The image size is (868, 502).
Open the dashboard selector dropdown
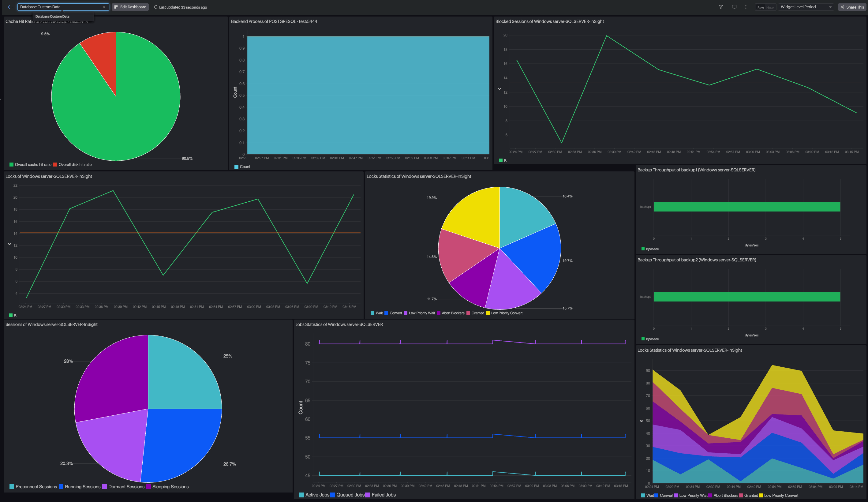coord(104,7)
